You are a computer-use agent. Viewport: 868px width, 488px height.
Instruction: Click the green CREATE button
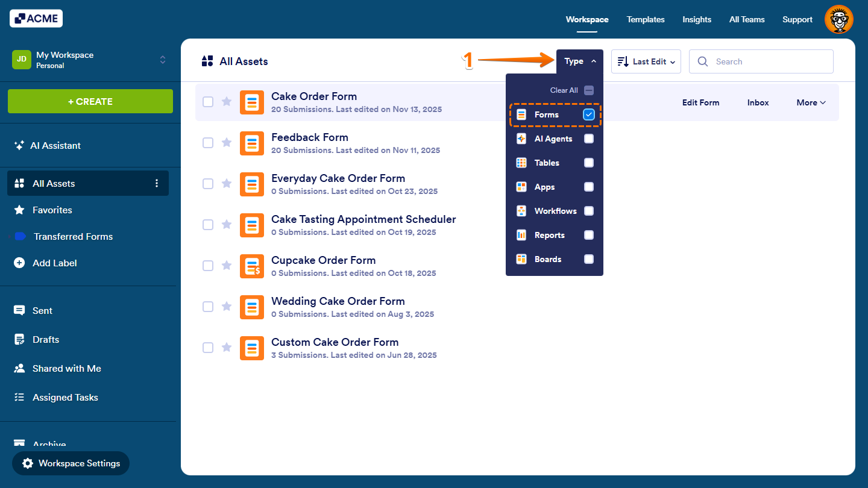point(90,101)
